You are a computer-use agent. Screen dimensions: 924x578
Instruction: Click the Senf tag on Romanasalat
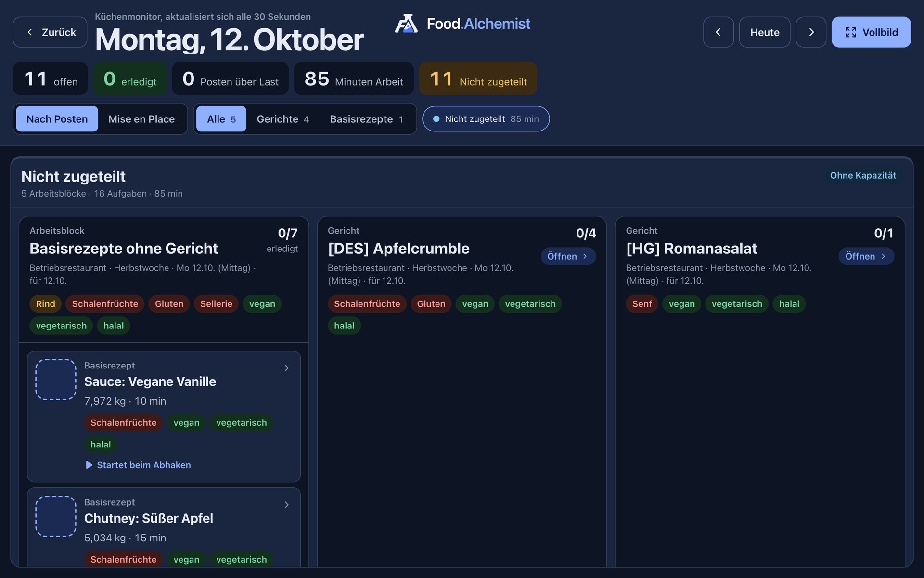pyautogui.click(x=642, y=304)
